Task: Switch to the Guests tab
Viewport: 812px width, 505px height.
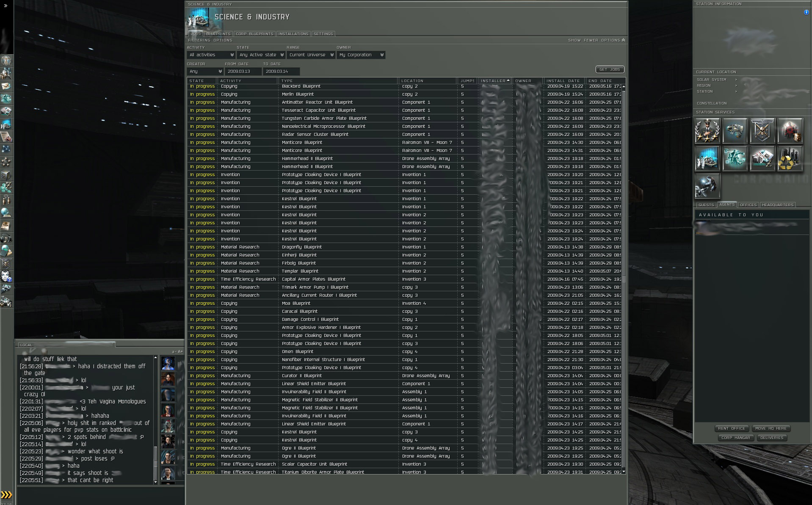Action: [706, 205]
